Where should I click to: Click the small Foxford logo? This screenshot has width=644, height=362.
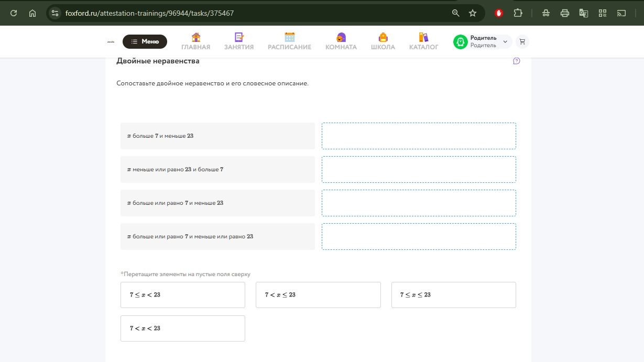(x=111, y=41)
